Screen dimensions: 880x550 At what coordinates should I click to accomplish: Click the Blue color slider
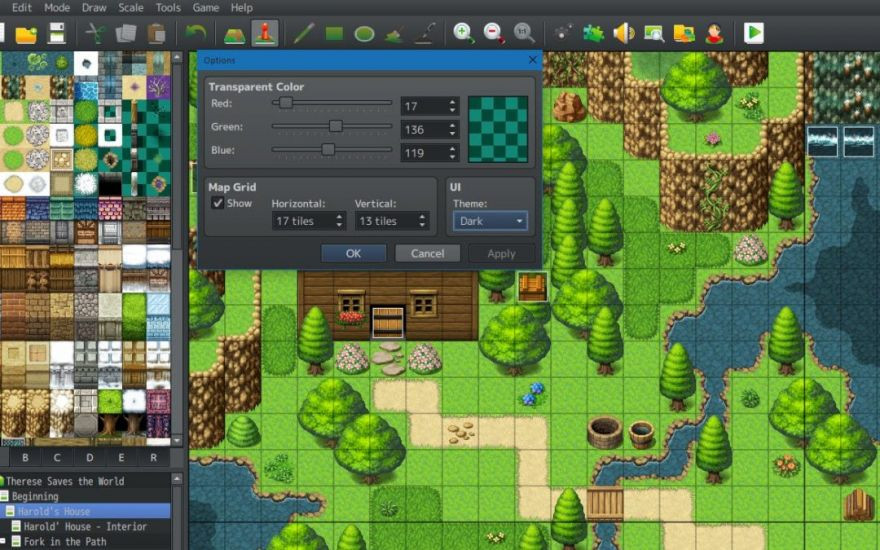pos(332,150)
